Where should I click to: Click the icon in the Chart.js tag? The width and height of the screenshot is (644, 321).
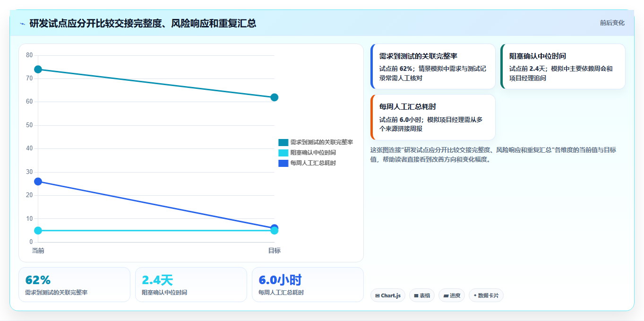pyautogui.click(x=378, y=295)
